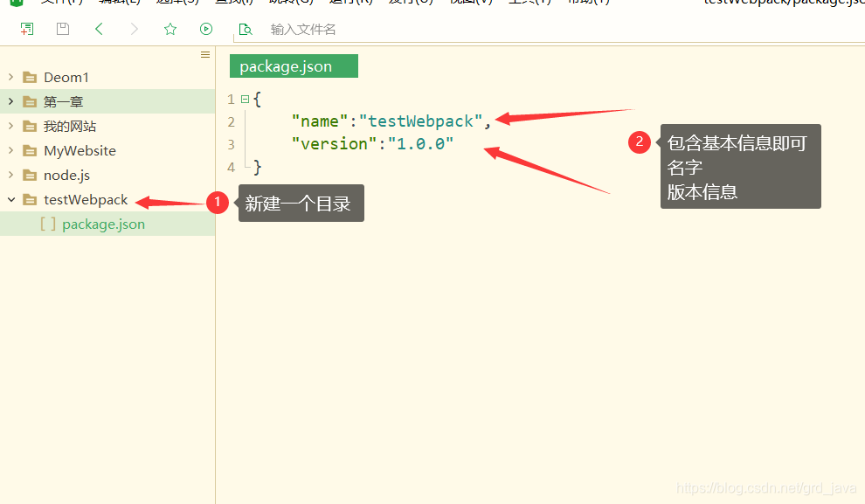Collapse the testWebpack folder chevron
This screenshot has height=504, width=865.
pos(11,199)
